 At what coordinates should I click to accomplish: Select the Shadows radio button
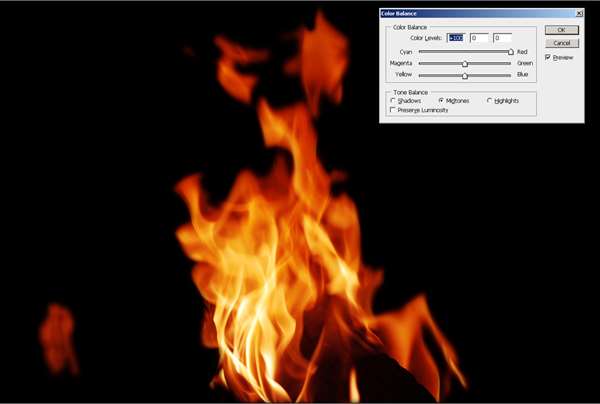[x=393, y=101]
